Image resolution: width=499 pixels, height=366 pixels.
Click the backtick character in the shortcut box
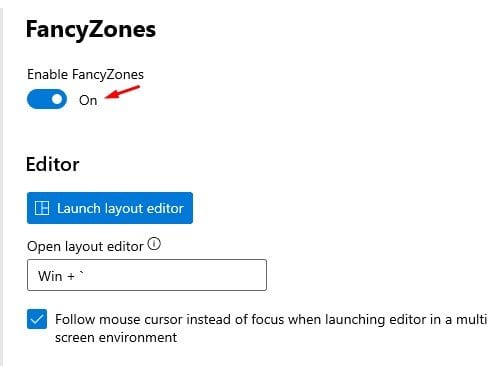(x=81, y=274)
